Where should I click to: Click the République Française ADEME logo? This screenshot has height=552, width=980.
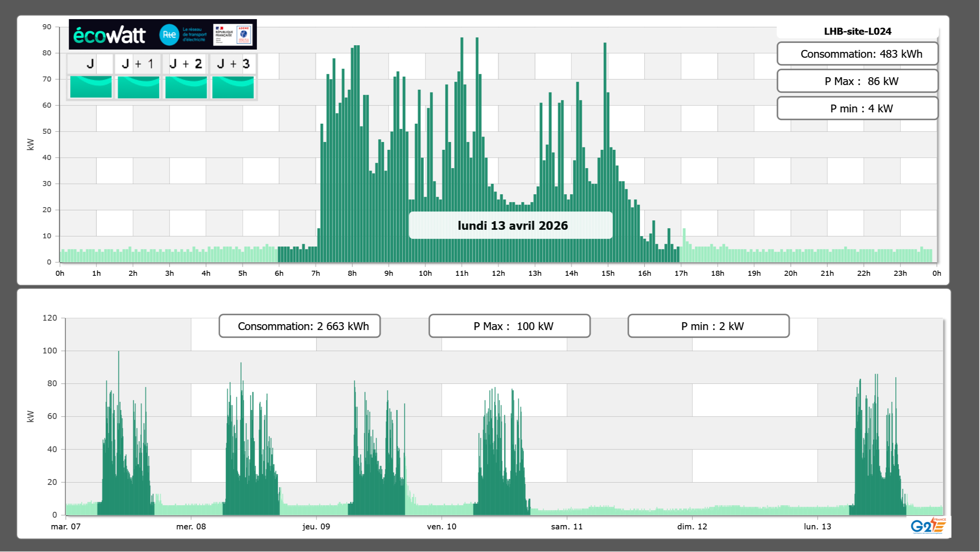[233, 35]
